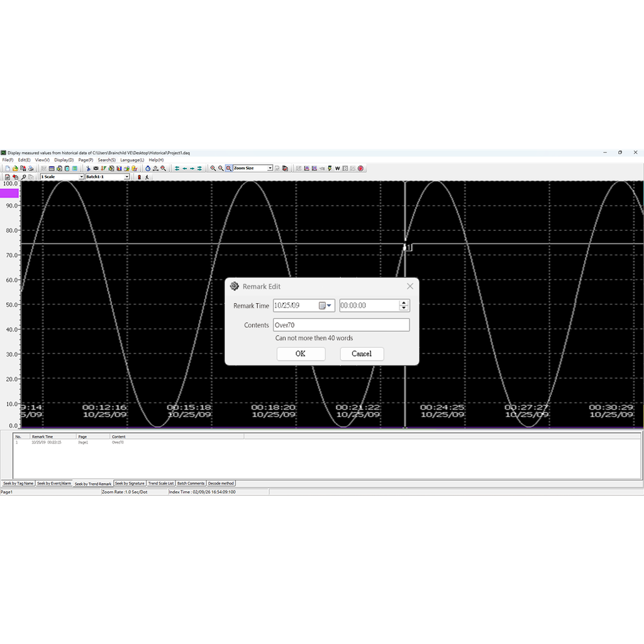The width and height of the screenshot is (644, 644).
Task: Switch to the Seek by Event/Alarm tab
Action: [53, 483]
